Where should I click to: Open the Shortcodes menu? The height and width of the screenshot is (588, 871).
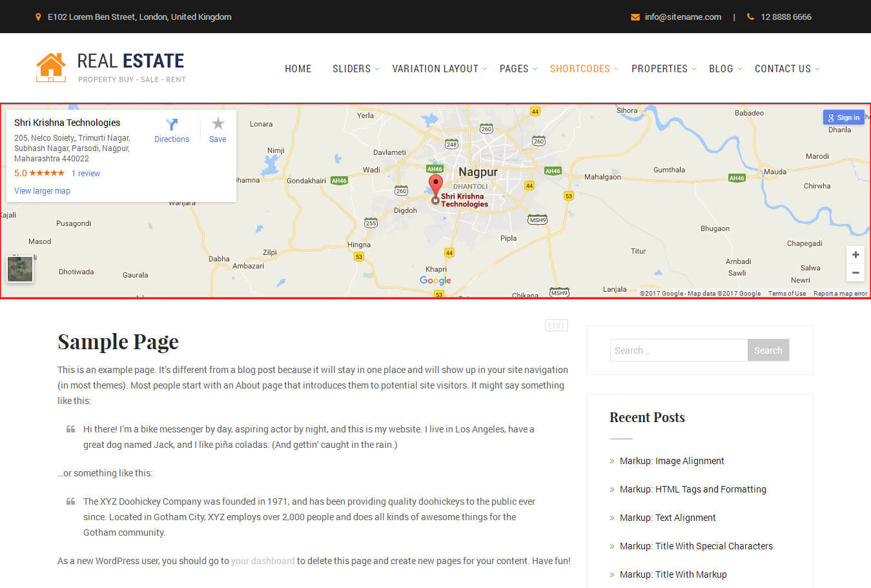[580, 68]
